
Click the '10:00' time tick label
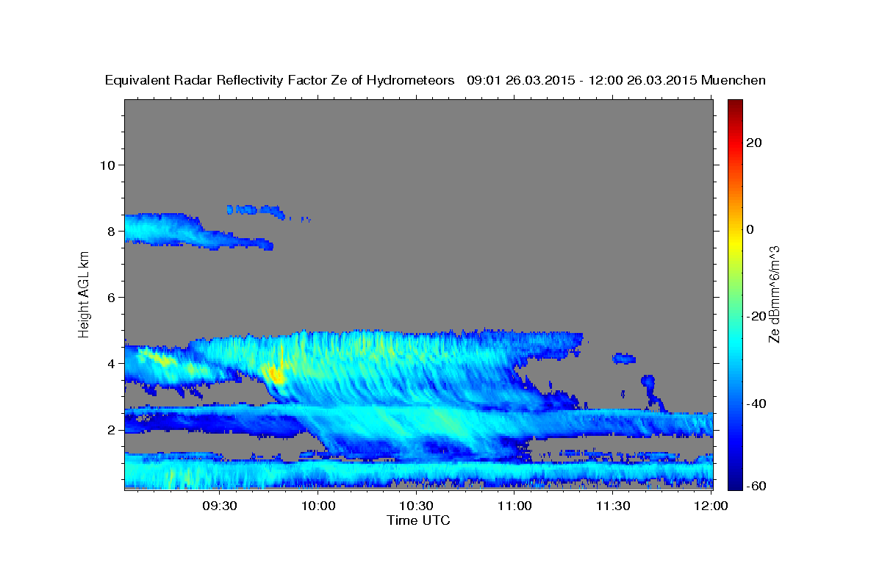320,506
